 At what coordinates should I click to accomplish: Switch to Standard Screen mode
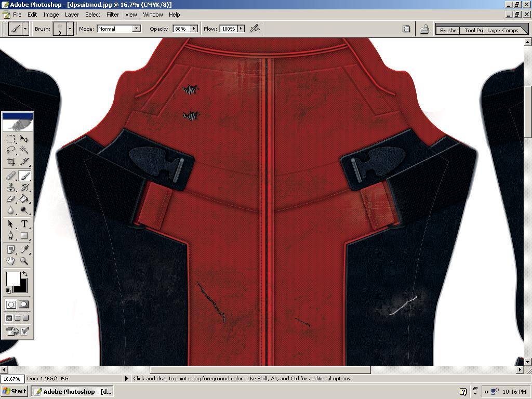9,318
